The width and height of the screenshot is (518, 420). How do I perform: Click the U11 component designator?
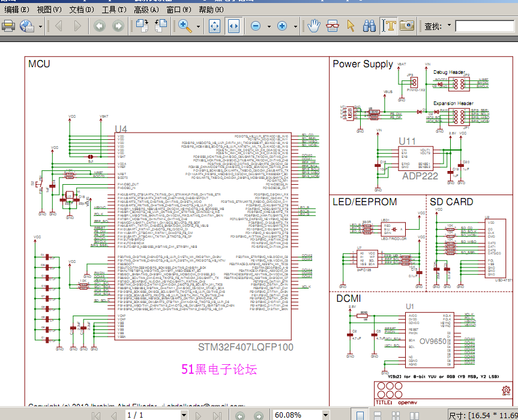pyautogui.click(x=407, y=142)
